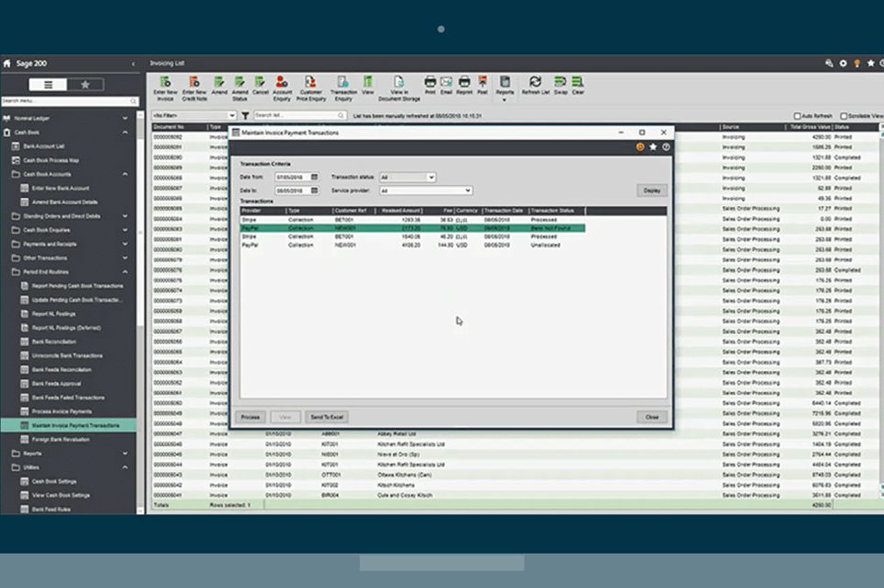Select the highlighted PayPal transaction row
The height and width of the screenshot is (588, 884).
pyautogui.click(x=413, y=228)
